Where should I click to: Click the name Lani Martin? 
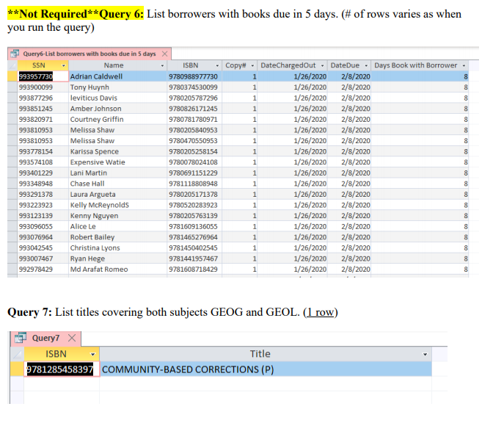click(x=88, y=173)
